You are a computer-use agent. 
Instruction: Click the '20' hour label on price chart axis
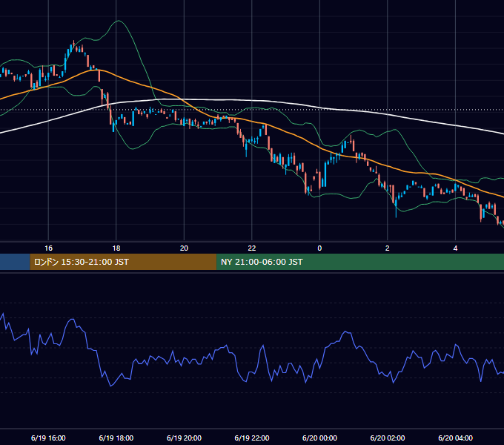point(184,248)
